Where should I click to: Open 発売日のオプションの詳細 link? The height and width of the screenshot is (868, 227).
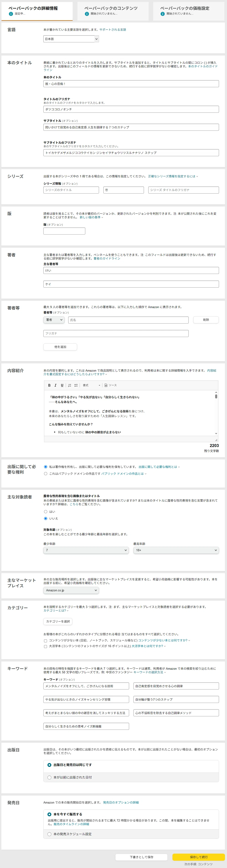(121, 803)
